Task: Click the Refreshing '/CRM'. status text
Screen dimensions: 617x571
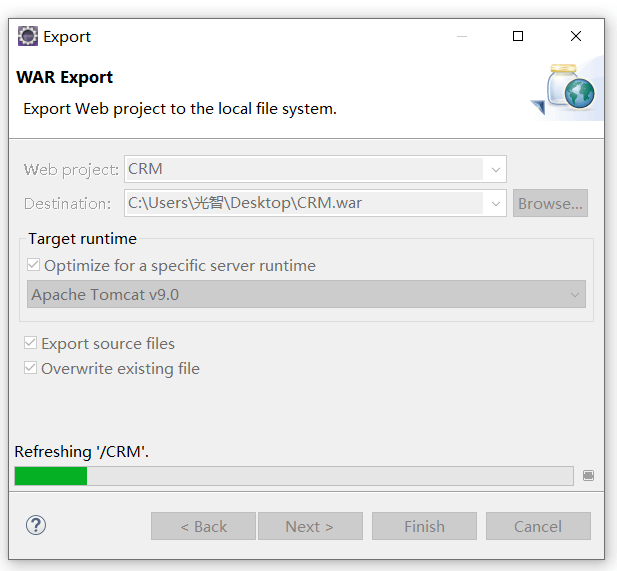Action: click(x=81, y=452)
